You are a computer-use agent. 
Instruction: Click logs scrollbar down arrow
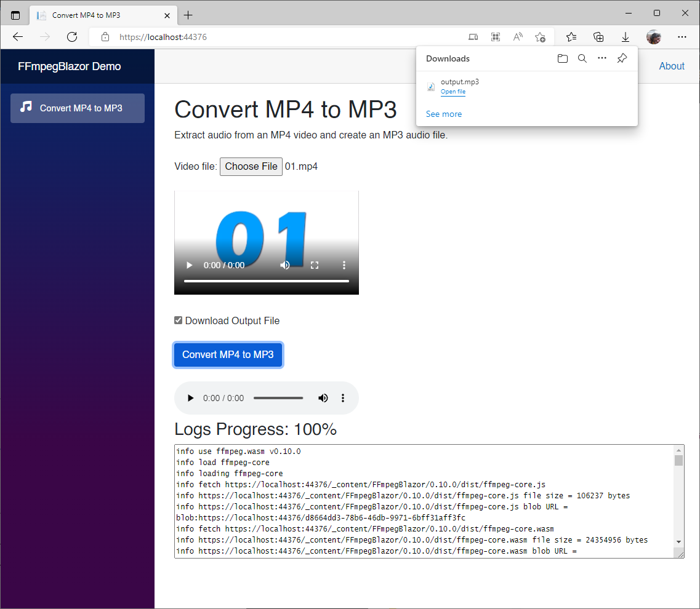point(678,541)
